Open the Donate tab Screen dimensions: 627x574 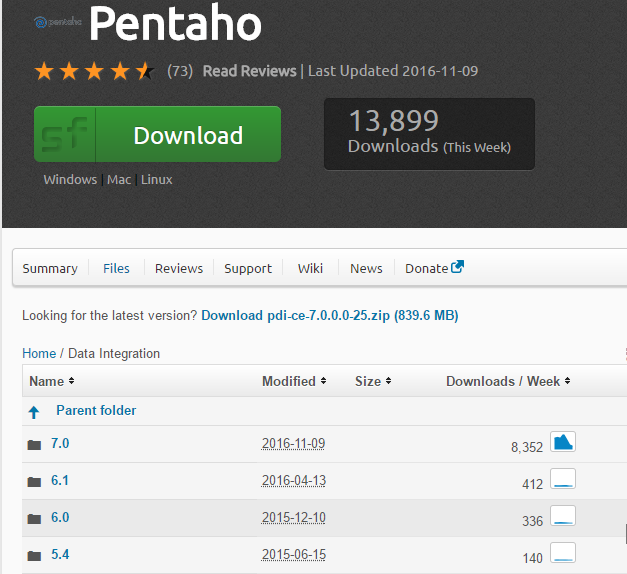pos(434,268)
